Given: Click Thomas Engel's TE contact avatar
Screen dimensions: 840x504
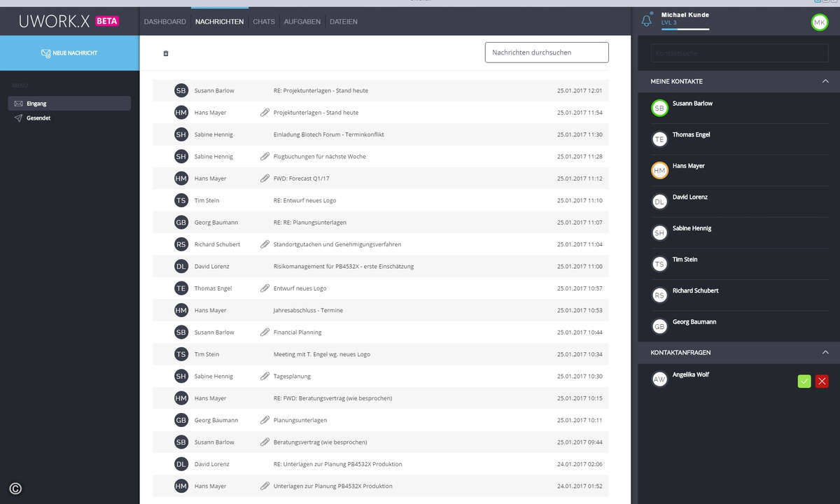Looking at the screenshot, I should 659,139.
